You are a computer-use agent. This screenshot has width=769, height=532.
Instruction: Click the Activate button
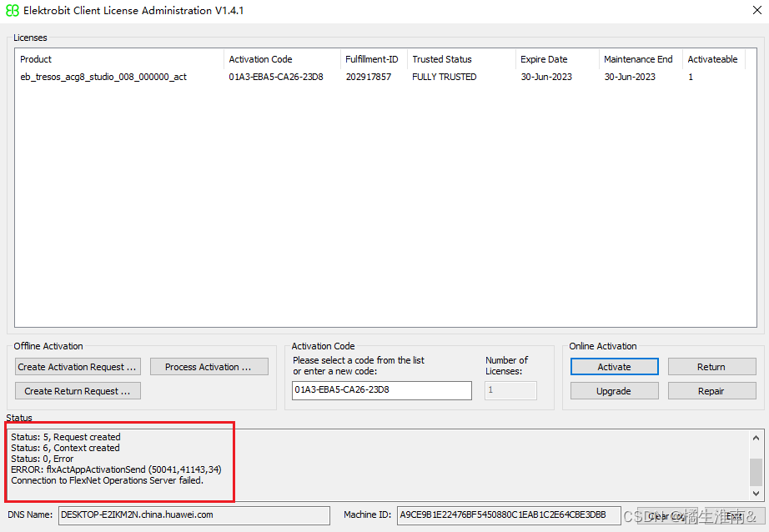tap(614, 367)
